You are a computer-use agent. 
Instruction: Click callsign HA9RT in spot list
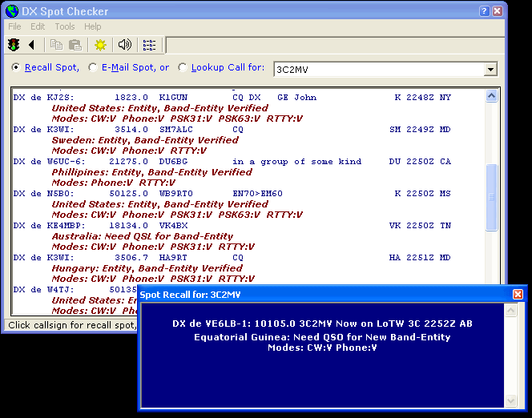(x=173, y=258)
